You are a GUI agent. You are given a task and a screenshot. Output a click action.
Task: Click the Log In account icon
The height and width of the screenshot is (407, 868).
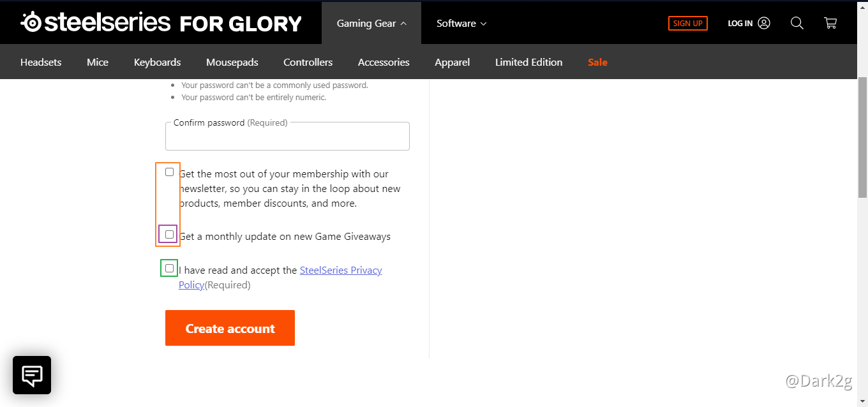click(x=764, y=23)
